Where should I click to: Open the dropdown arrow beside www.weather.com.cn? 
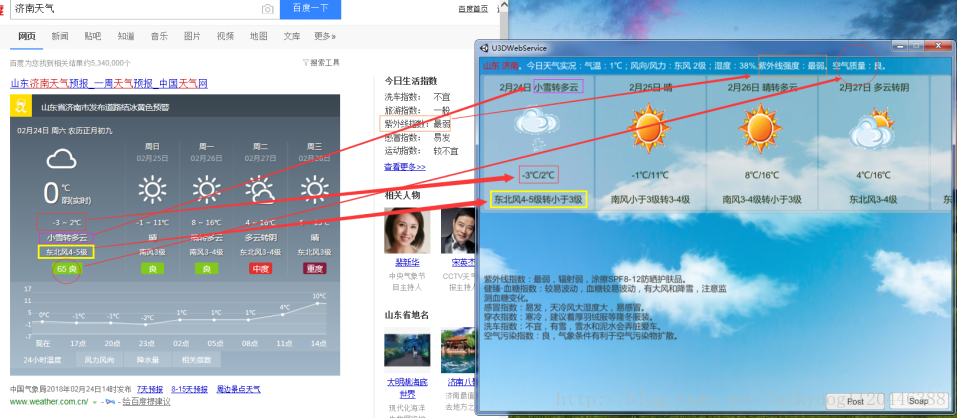coord(95,402)
